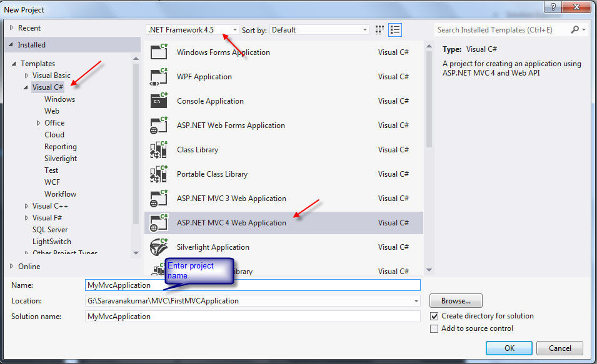Select the SQL Server tree item

[50, 229]
